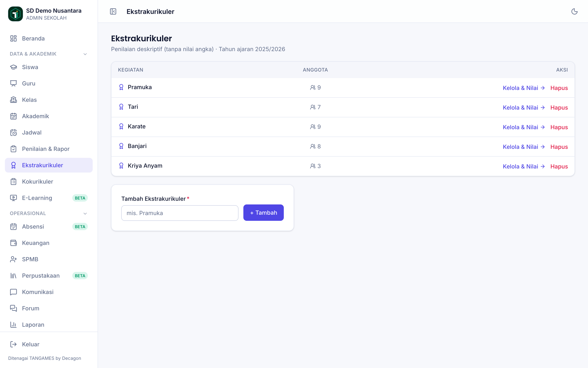Click the SPMB add-user icon
The height and width of the screenshot is (368, 588).
click(x=13, y=259)
